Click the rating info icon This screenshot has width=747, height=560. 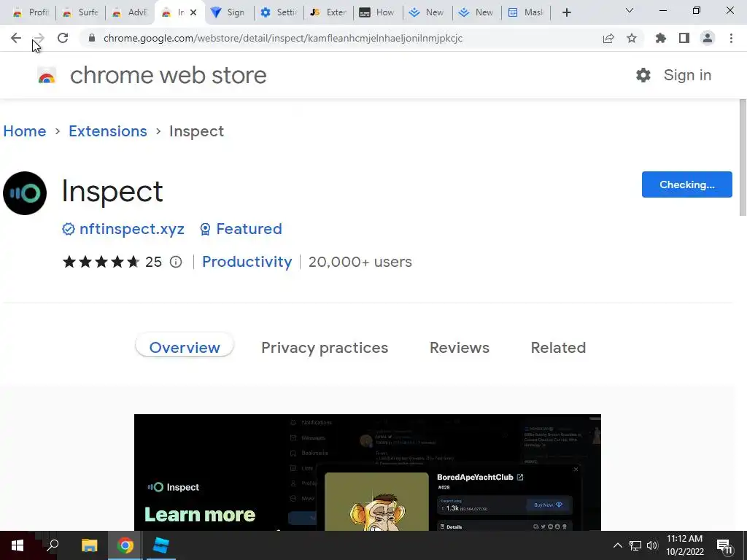(x=176, y=262)
